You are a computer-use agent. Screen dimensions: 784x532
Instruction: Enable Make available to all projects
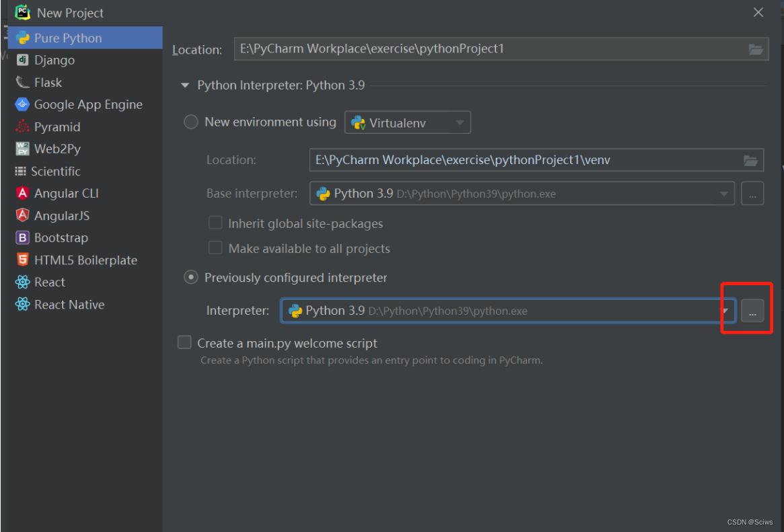point(215,248)
